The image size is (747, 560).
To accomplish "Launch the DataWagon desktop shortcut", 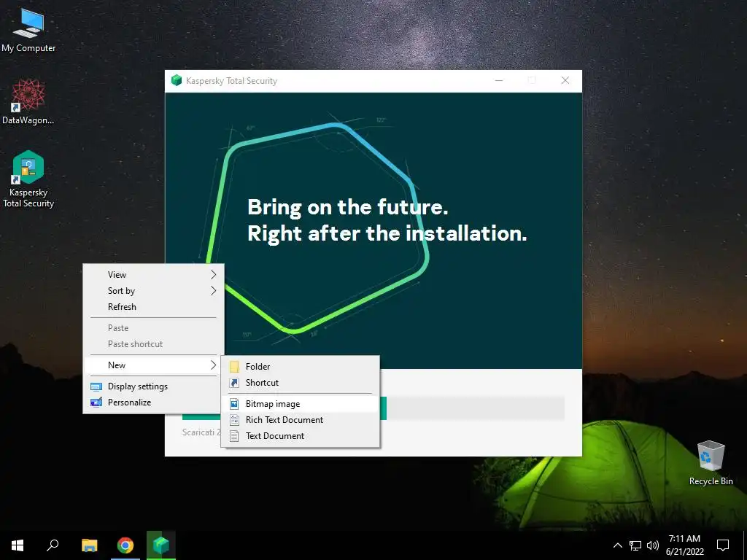I will [x=28, y=101].
